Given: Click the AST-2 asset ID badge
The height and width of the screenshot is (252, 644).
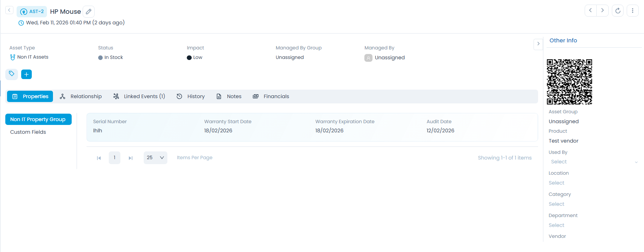Looking at the screenshot, I should 32,12.
